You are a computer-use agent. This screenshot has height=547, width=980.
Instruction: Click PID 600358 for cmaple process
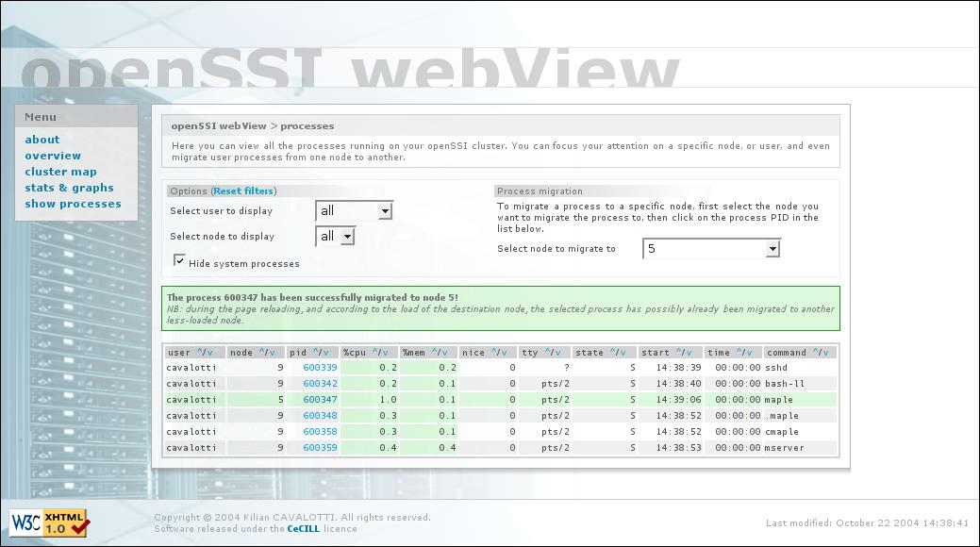pos(320,431)
